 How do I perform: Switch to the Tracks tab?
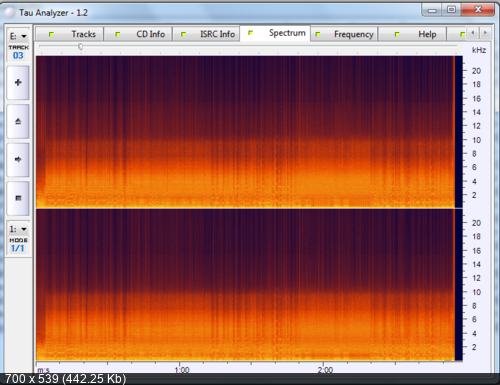(x=69, y=34)
